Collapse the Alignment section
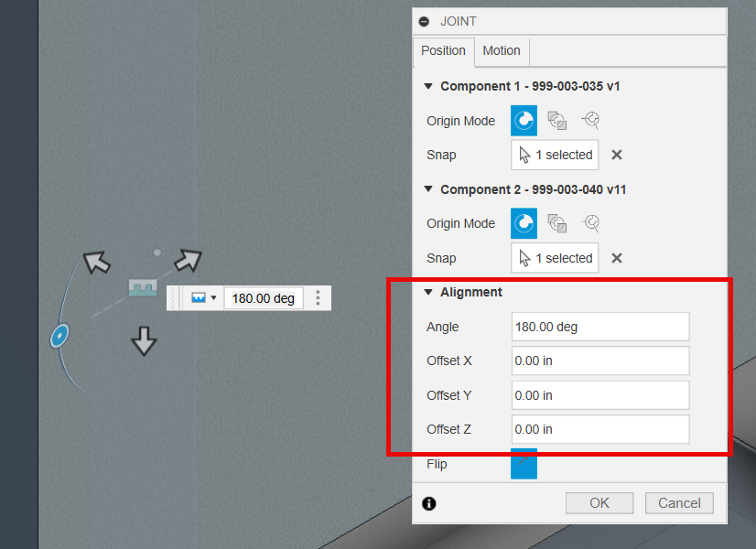The height and width of the screenshot is (549, 756). click(x=427, y=292)
